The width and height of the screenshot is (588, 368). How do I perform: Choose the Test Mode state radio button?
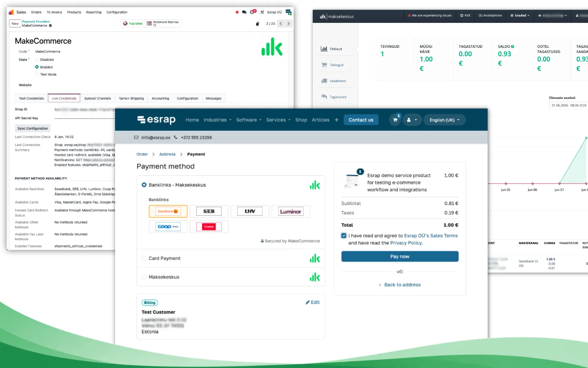click(37, 74)
